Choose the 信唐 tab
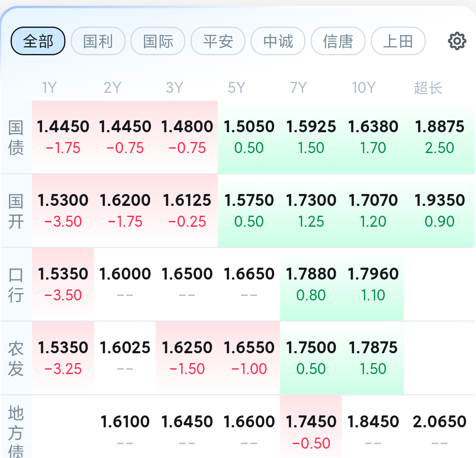The width and height of the screenshot is (476, 458). click(338, 41)
